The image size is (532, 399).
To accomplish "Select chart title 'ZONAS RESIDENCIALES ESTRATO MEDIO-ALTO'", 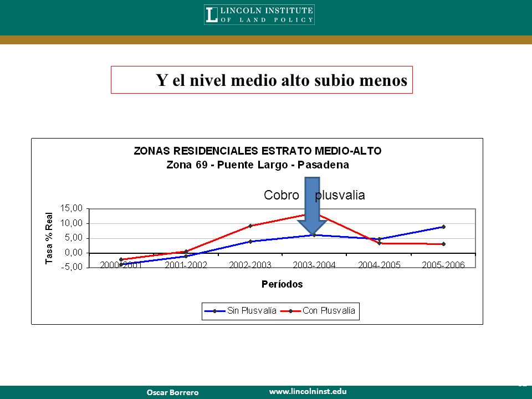I will click(258, 151).
